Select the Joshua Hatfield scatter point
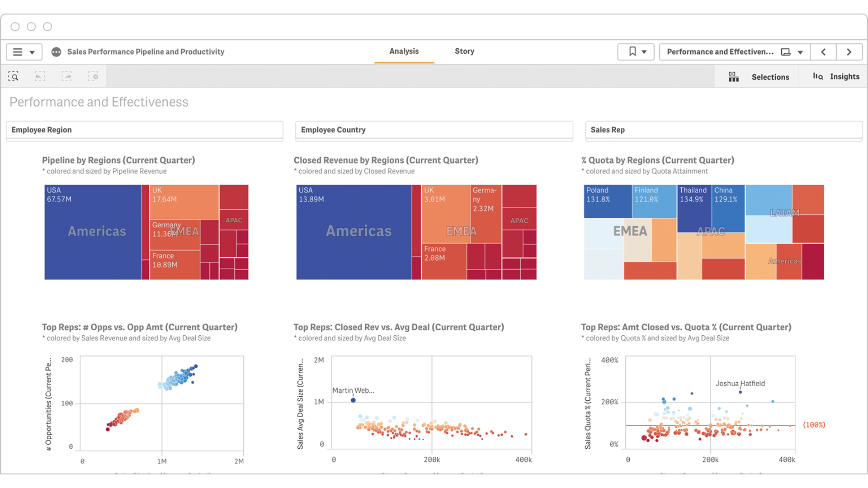Image resolution: width=868 pixels, height=488 pixels. [x=740, y=392]
